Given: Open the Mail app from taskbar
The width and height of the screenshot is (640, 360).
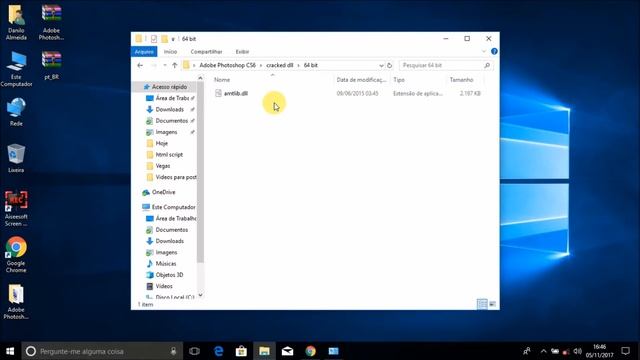Looking at the screenshot, I should (287, 351).
